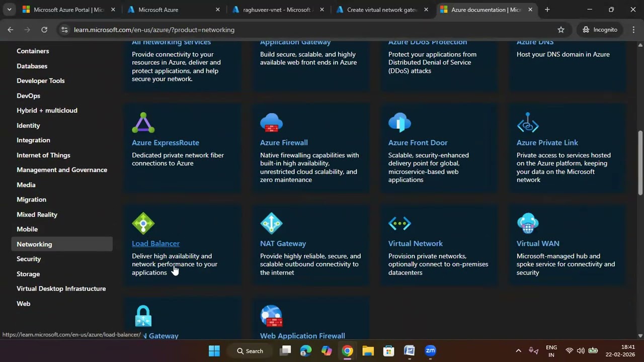Click the Azure Front Door icon
This screenshot has width=644, height=362.
coord(399,123)
